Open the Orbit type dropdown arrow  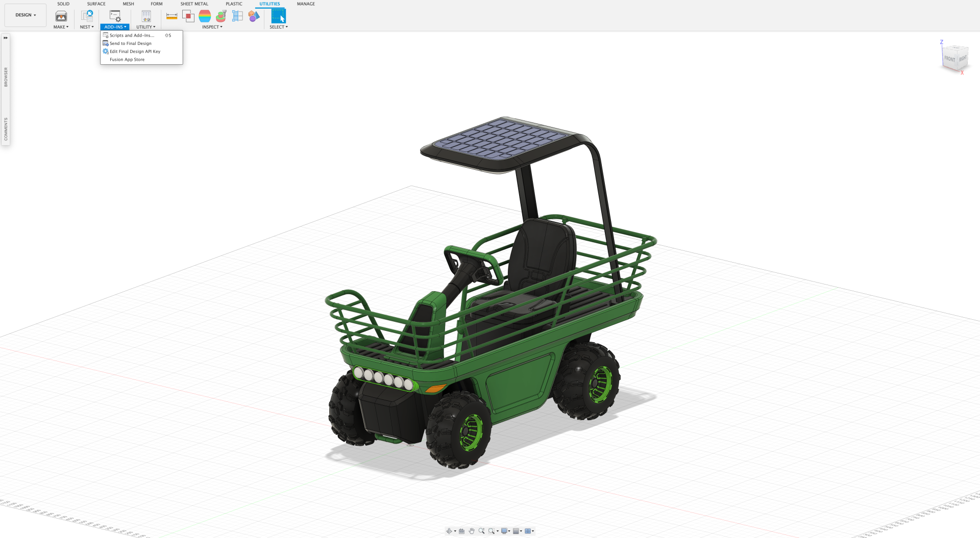(x=455, y=531)
